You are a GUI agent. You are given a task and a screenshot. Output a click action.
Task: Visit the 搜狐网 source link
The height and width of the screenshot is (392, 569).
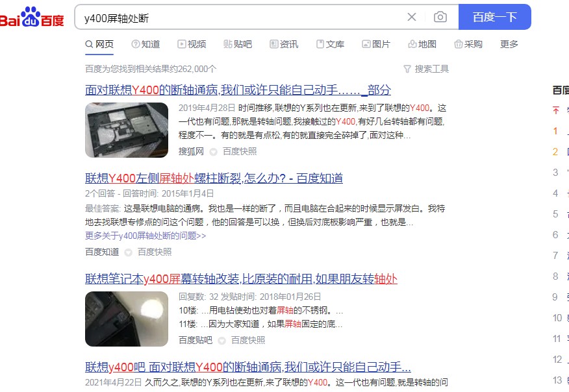pos(191,152)
